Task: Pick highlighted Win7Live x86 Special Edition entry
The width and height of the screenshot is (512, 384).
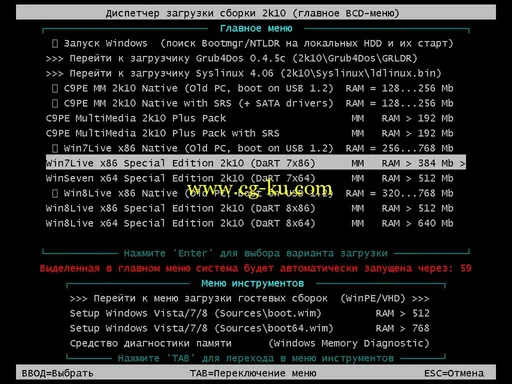Action: click(256, 163)
